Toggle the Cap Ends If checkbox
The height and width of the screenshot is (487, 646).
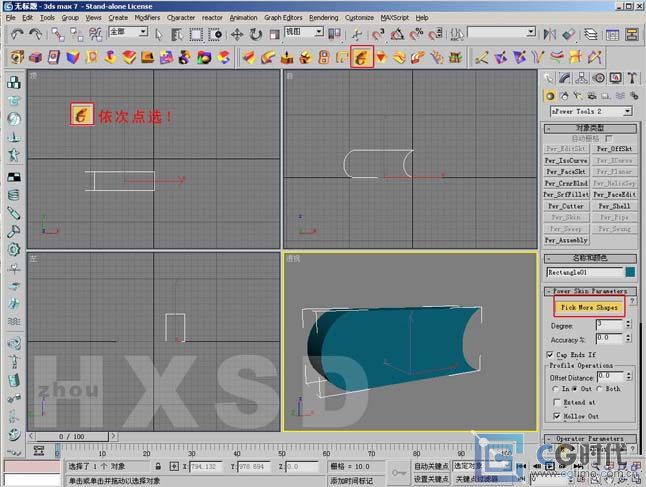coord(550,354)
